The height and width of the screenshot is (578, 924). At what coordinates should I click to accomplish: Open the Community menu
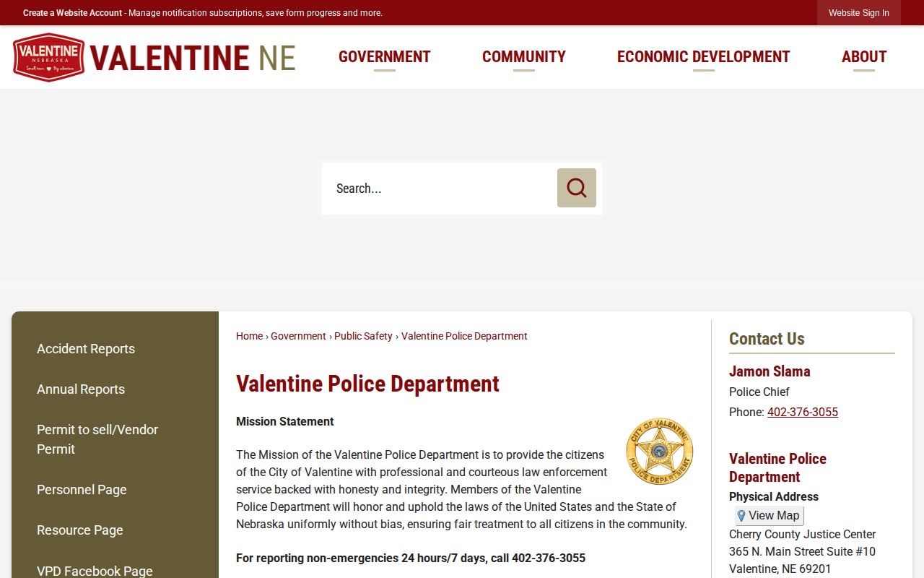pos(524,57)
